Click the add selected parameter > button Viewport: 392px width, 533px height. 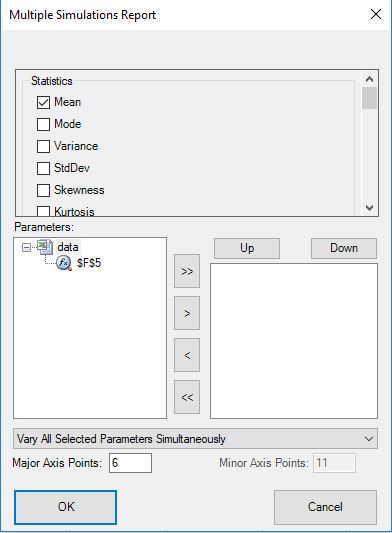click(187, 313)
